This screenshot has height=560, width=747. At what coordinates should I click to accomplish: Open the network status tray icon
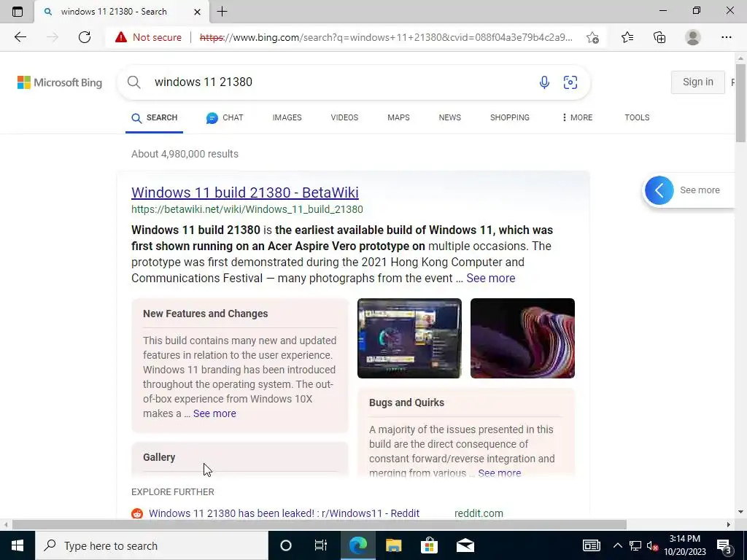coord(635,545)
